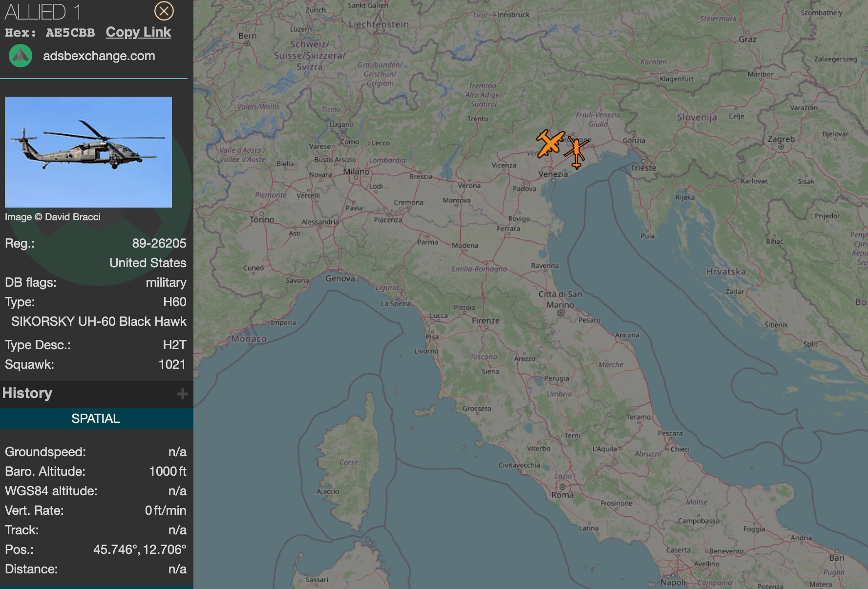Click the Copy Link hyperlink
868x589 pixels.
tap(138, 32)
